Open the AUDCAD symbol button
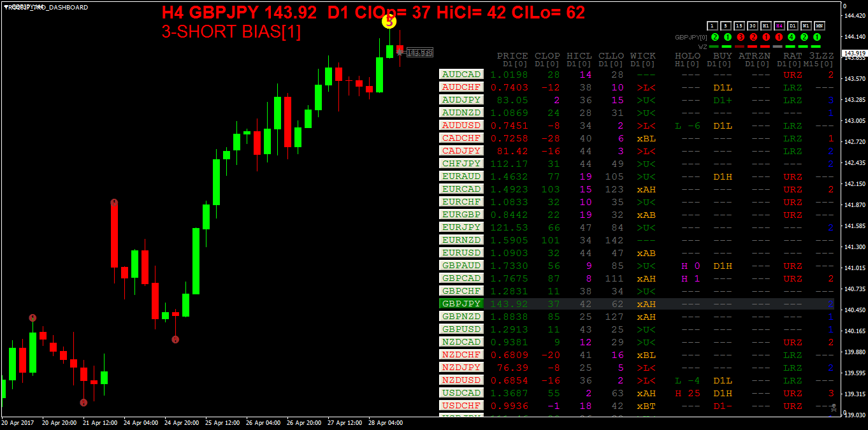 (x=461, y=75)
